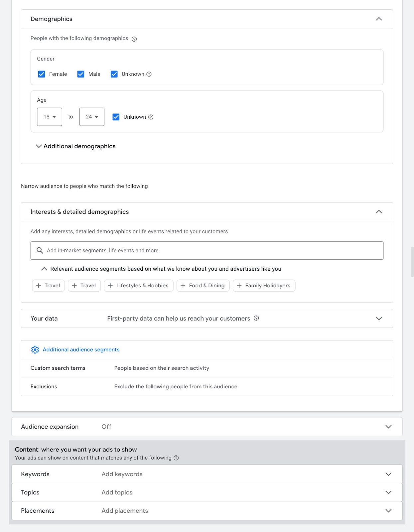This screenshot has width=414, height=532.
Task: Toggle the Unknown age checkbox
Action: pyautogui.click(x=116, y=117)
